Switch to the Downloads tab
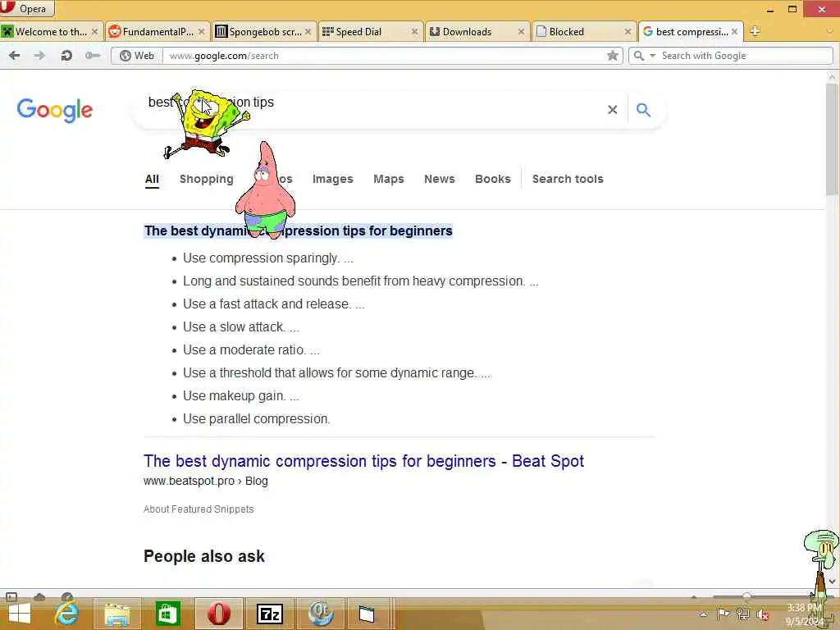This screenshot has width=840, height=630. click(x=477, y=32)
